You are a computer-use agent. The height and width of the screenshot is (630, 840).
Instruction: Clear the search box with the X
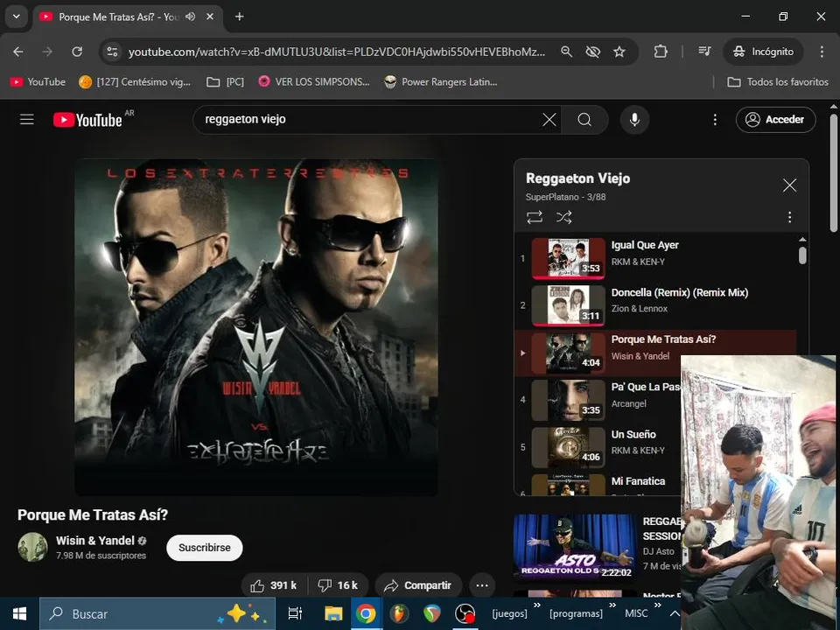pos(549,120)
